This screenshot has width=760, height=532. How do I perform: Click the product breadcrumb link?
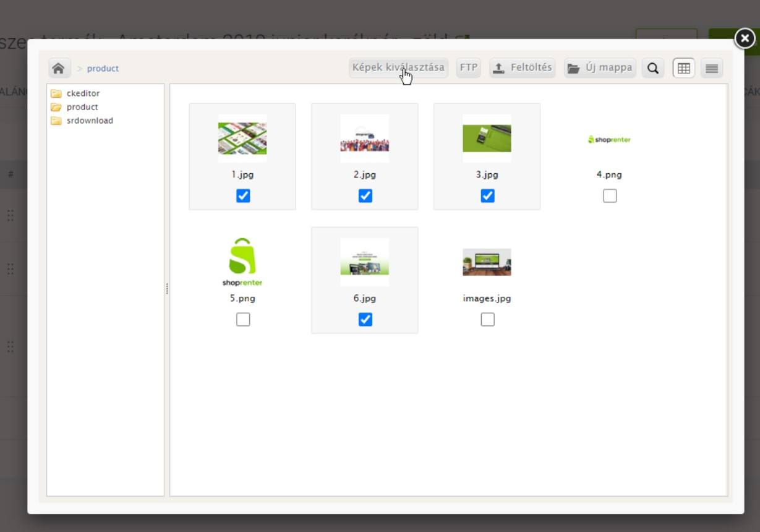click(x=103, y=69)
